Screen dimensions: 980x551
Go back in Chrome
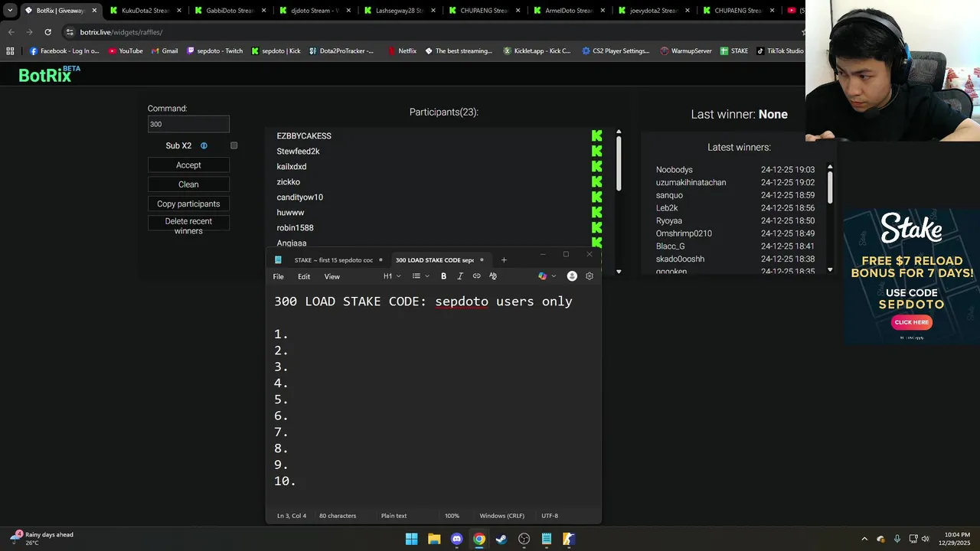tap(11, 32)
